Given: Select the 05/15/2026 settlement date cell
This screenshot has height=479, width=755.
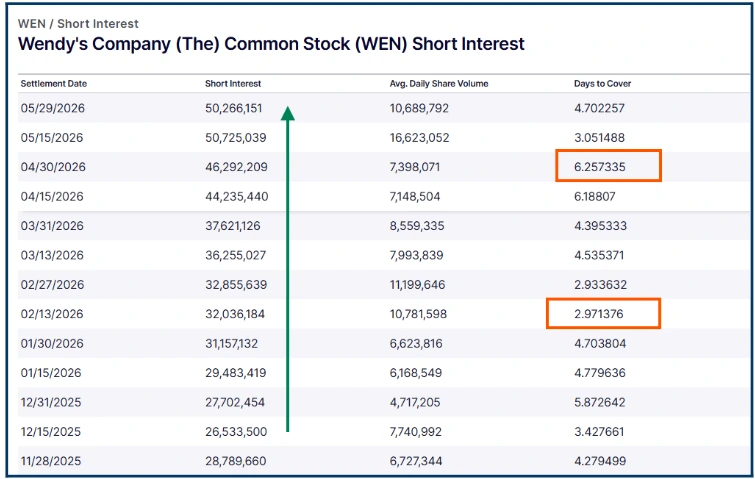Looking at the screenshot, I should point(52,138).
